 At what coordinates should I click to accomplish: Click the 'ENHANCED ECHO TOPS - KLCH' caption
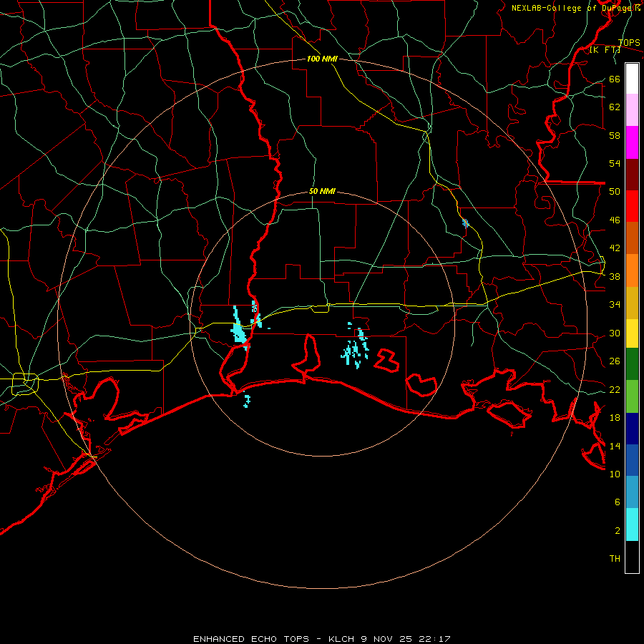[274, 639]
